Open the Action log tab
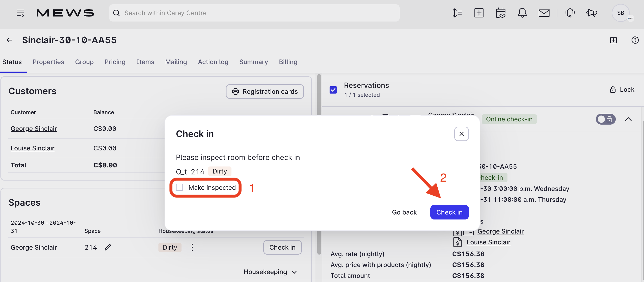Viewport: 644px width, 282px height. [x=213, y=62]
